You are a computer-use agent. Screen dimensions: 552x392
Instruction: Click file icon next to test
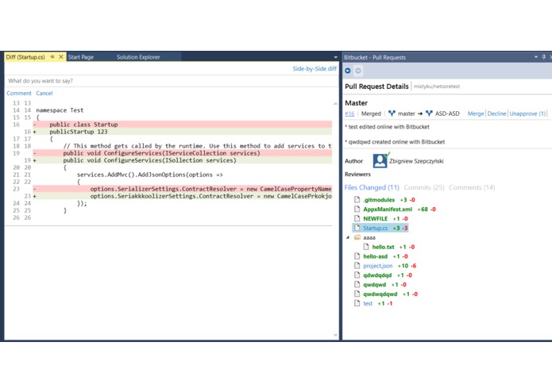[x=357, y=304]
